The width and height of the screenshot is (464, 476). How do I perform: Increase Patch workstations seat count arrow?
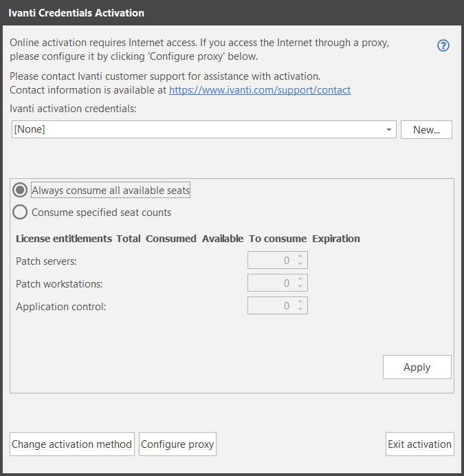pyautogui.click(x=300, y=279)
